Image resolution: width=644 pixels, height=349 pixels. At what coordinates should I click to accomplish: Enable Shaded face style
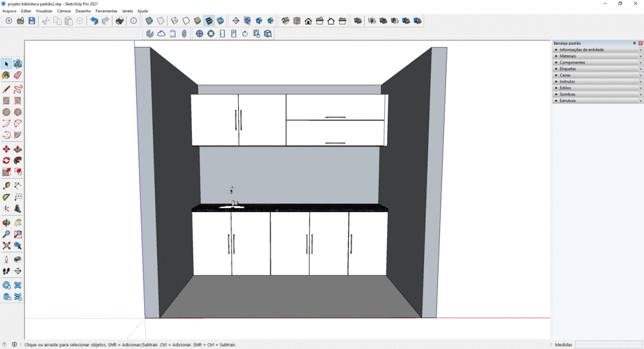197,21
